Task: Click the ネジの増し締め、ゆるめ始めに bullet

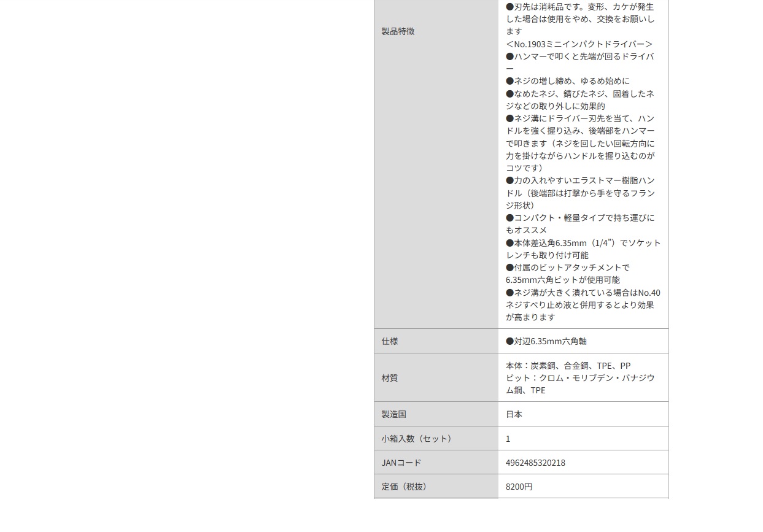Action: [x=568, y=81]
